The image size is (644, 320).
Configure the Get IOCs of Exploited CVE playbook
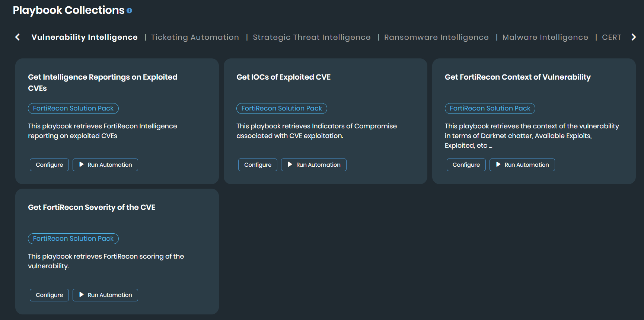pos(258,165)
